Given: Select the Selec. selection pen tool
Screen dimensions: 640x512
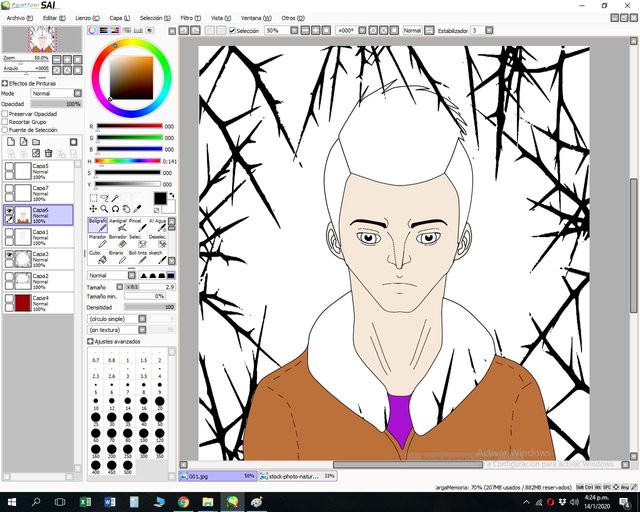Looking at the screenshot, I should point(138,241).
